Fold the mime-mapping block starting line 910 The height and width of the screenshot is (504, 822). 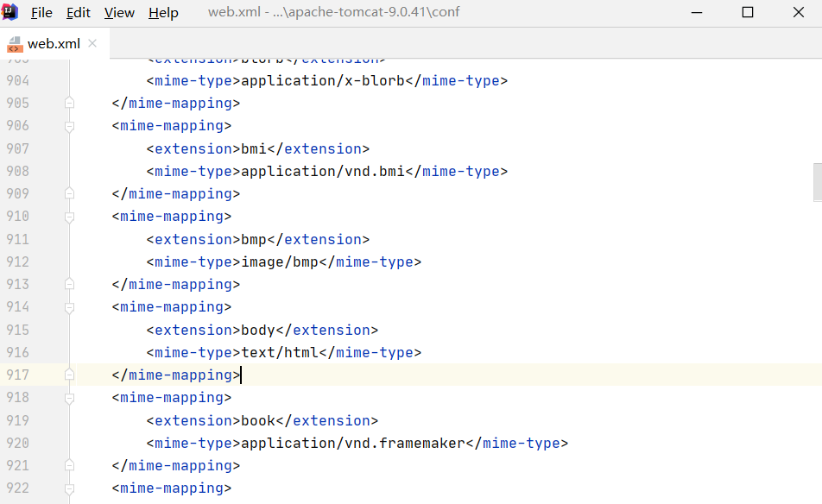[x=69, y=217]
